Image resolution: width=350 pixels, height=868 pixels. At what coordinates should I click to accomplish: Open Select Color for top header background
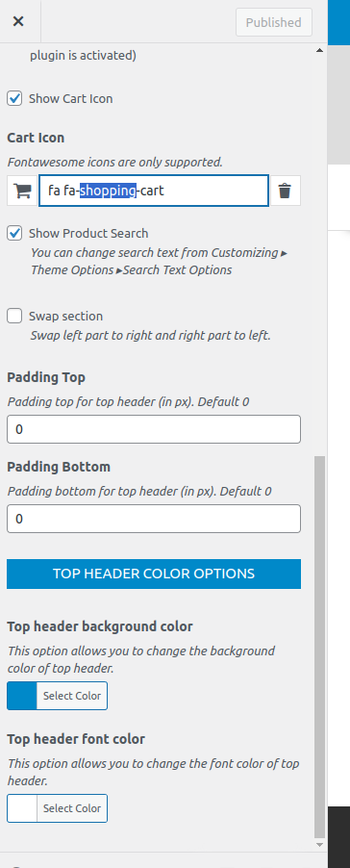pos(72,696)
